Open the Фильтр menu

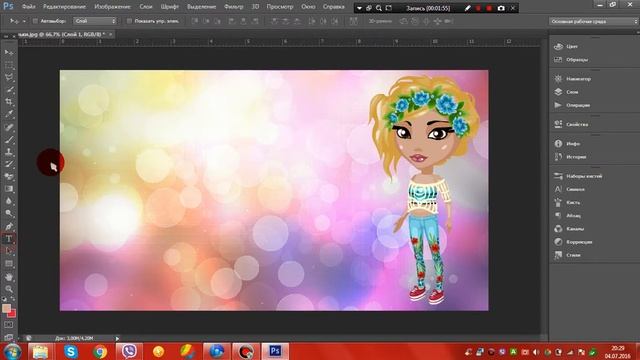coord(233,7)
